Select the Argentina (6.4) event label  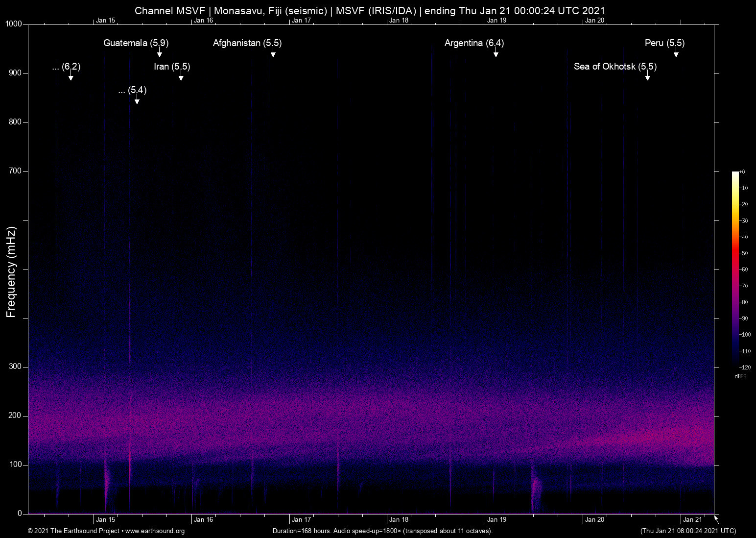pos(474,43)
